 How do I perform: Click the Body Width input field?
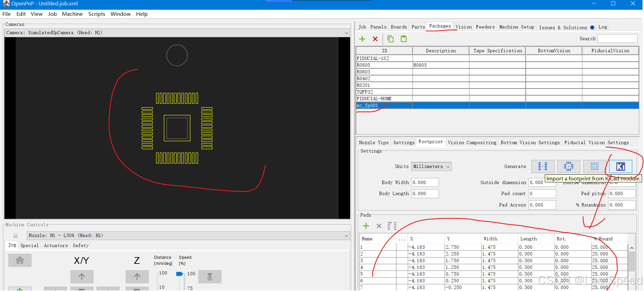(425, 182)
